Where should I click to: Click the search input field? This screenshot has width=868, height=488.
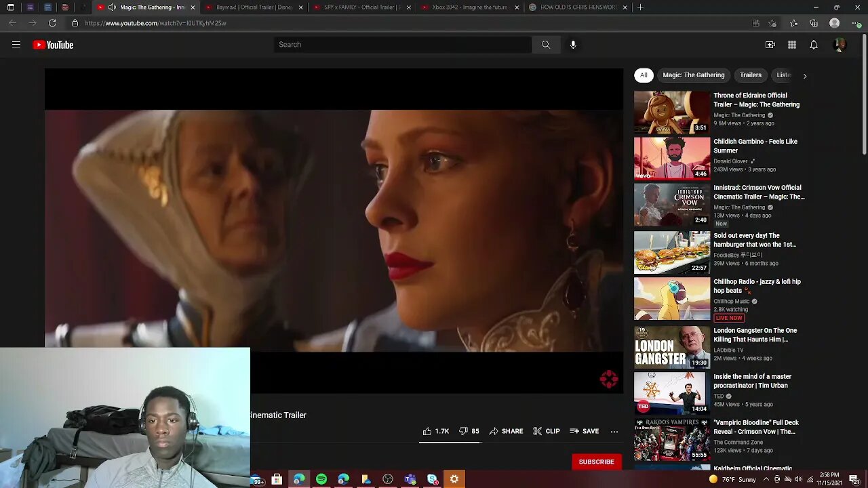(403, 45)
